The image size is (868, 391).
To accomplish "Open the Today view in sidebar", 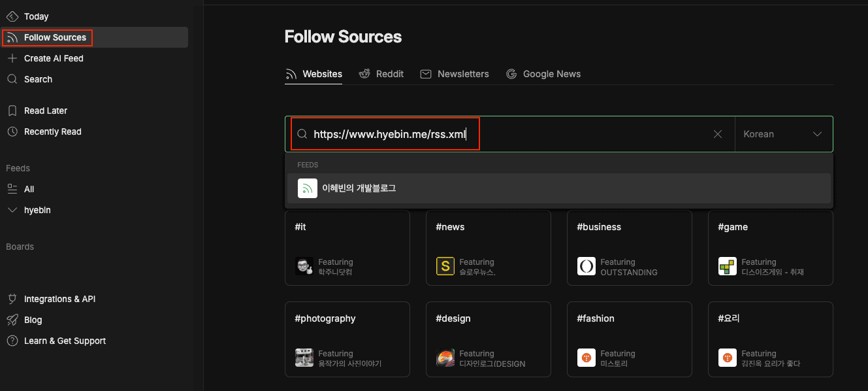I will pyautogui.click(x=36, y=16).
